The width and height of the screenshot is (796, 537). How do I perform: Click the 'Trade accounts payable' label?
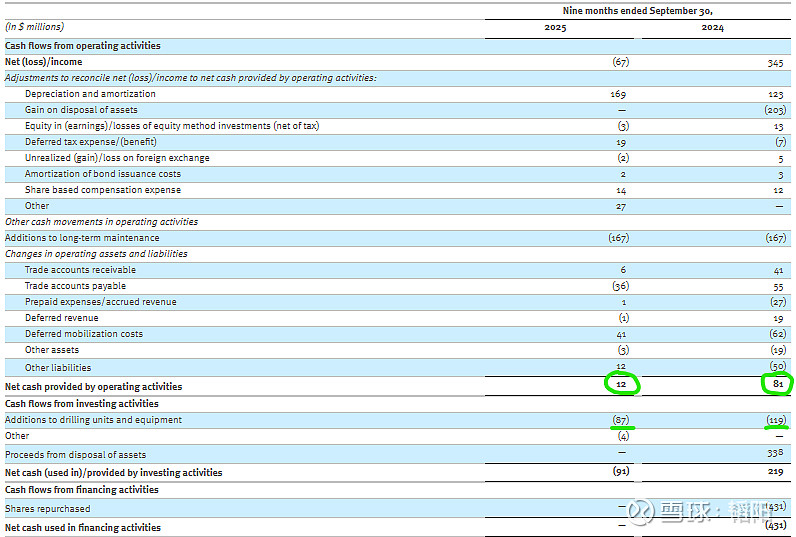(x=76, y=286)
